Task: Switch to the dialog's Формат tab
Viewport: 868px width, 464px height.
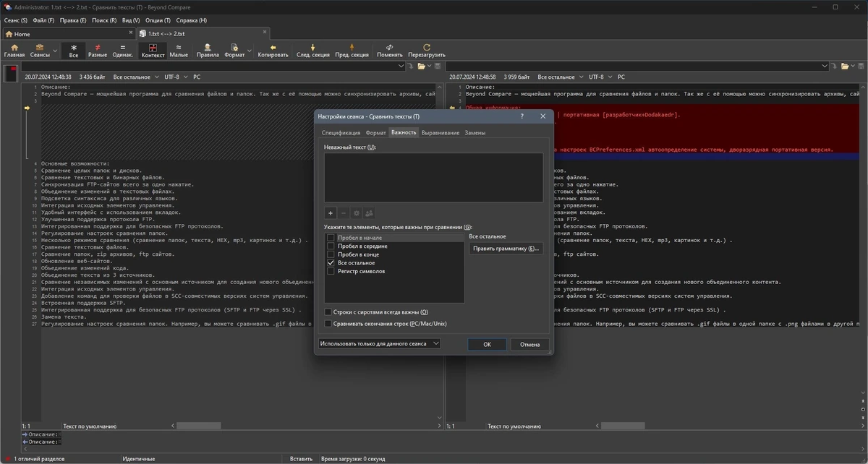Action: (x=375, y=132)
